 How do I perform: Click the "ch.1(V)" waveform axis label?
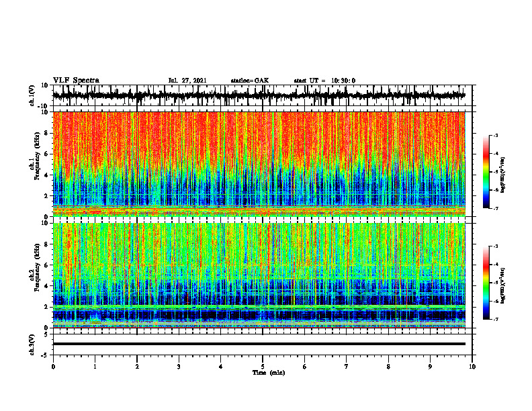pos(32,95)
